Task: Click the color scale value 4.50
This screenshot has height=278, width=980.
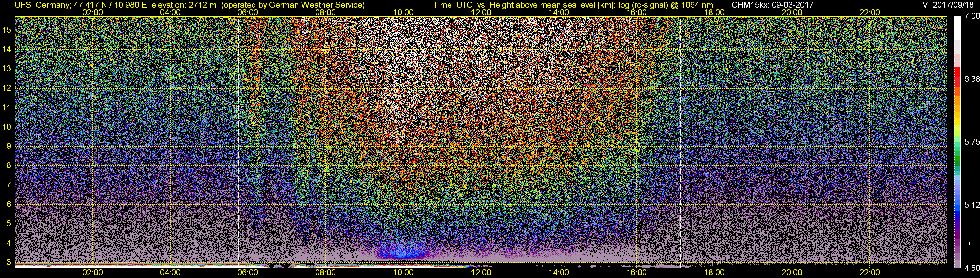Action: pyautogui.click(x=972, y=268)
